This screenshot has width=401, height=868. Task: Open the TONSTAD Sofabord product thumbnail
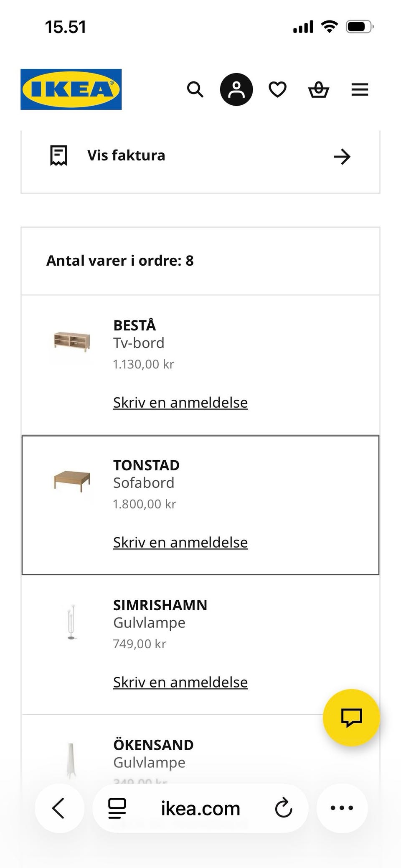pyautogui.click(x=72, y=480)
